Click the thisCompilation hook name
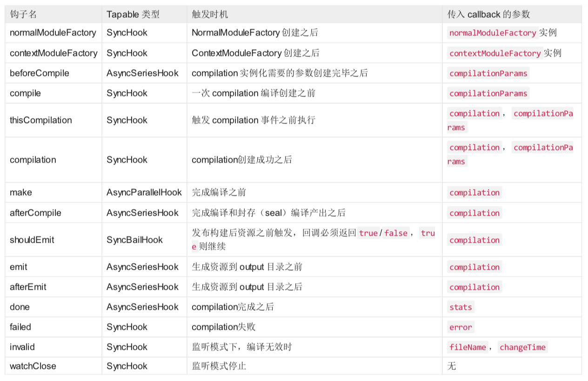The image size is (588, 381). click(x=41, y=120)
